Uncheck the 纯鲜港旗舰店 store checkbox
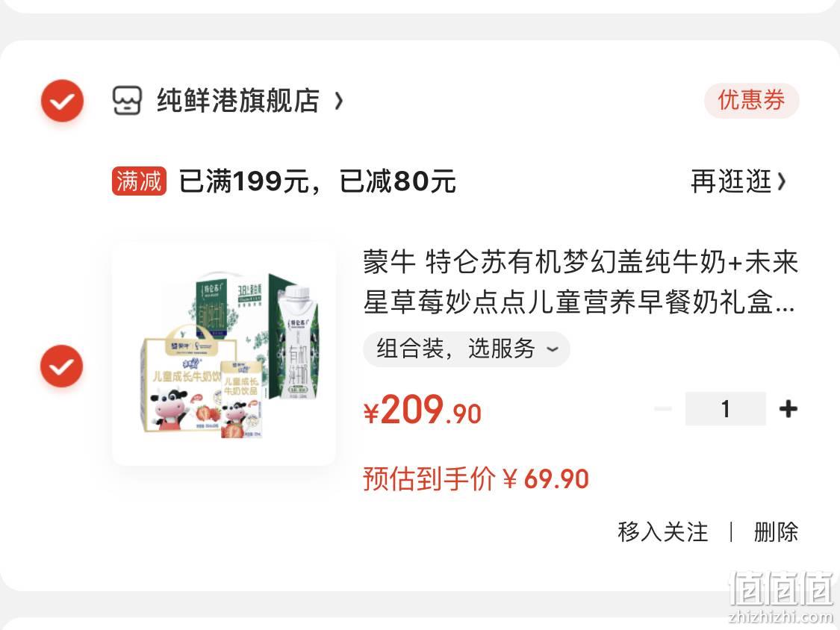This screenshot has width=840, height=630. click(x=62, y=100)
